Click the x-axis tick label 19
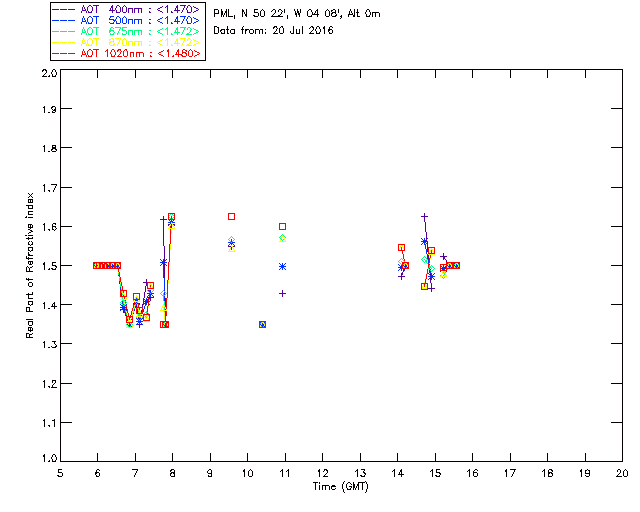 (585, 473)
